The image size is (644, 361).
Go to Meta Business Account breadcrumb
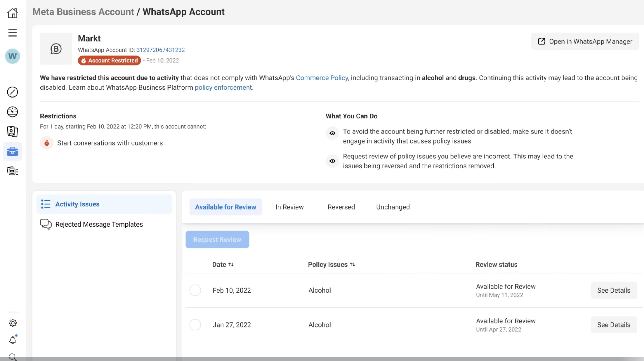pyautogui.click(x=83, y=12)
